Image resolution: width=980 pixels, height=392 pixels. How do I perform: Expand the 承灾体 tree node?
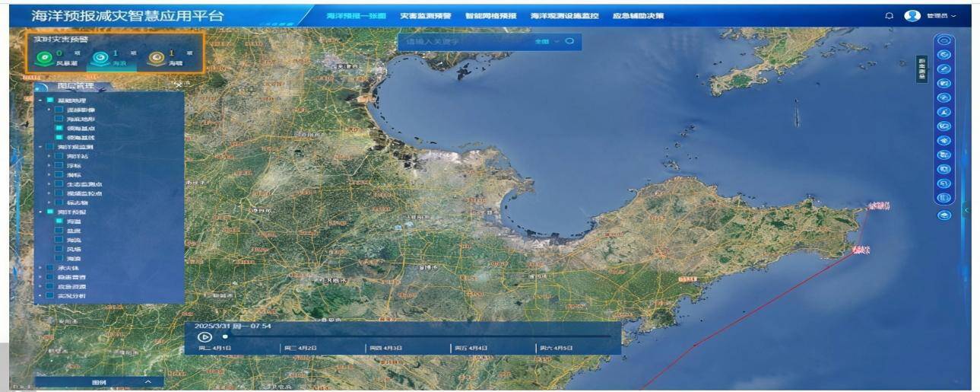pos(40,268)
